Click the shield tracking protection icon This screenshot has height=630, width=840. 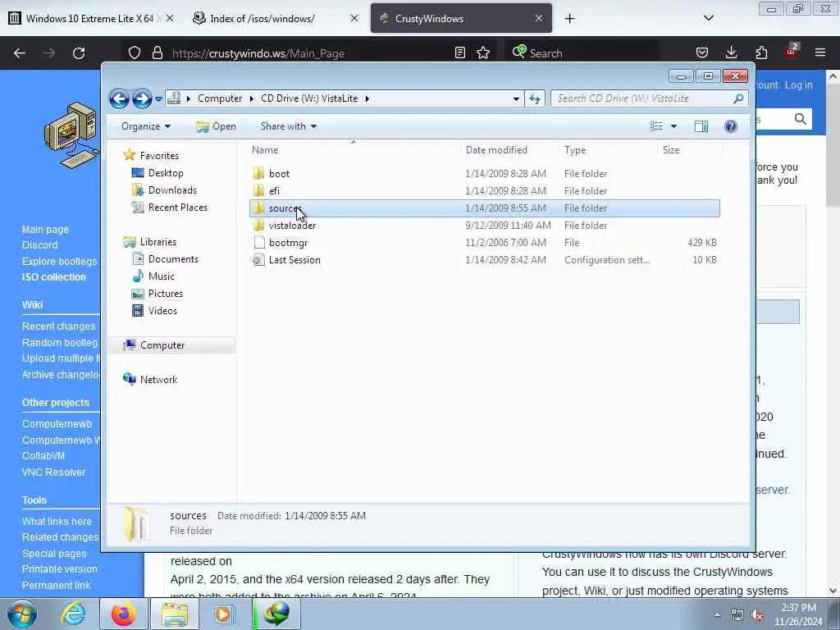coord(135,53)
